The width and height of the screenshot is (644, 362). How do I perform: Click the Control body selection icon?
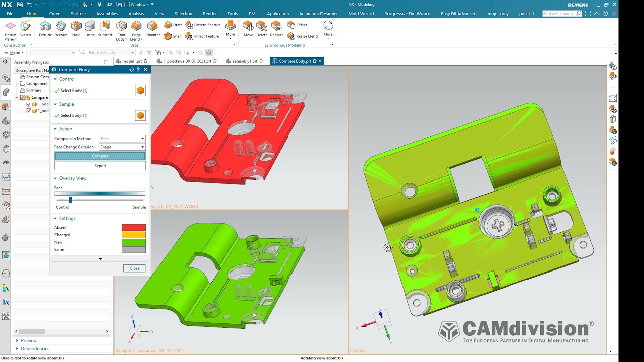click(140, 90)
